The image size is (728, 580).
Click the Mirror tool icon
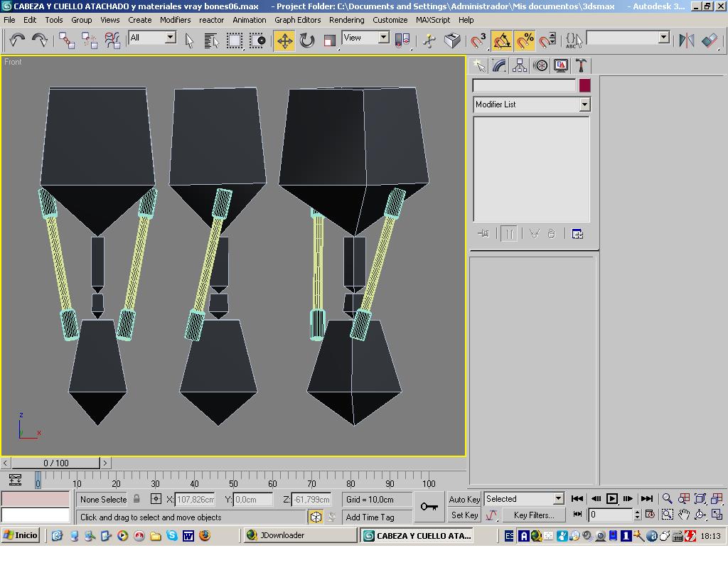[686, 41]
